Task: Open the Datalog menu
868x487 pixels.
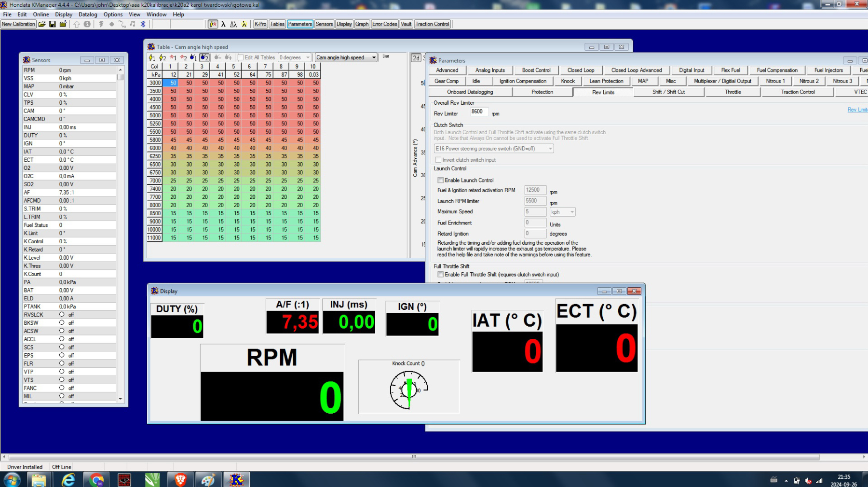Action: pyautogui.click(x=88, y=14)
